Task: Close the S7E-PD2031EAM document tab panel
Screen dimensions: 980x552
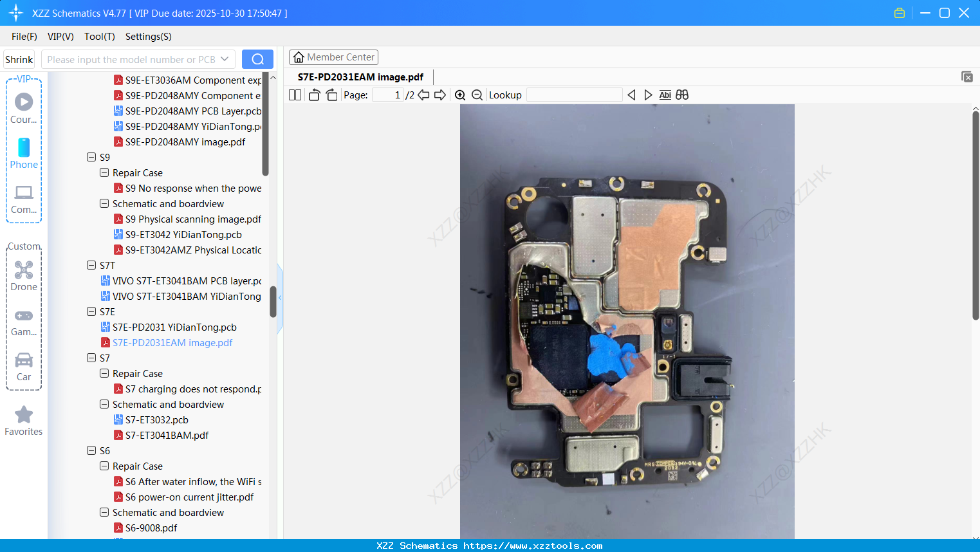Action: pyautogui.click(x=966, y=77)
